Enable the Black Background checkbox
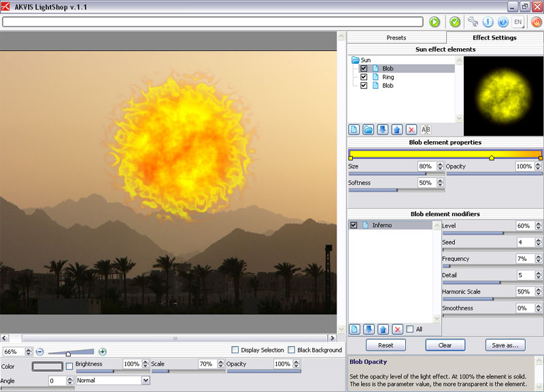Viewport: 544px width, 392px height. 292,350
